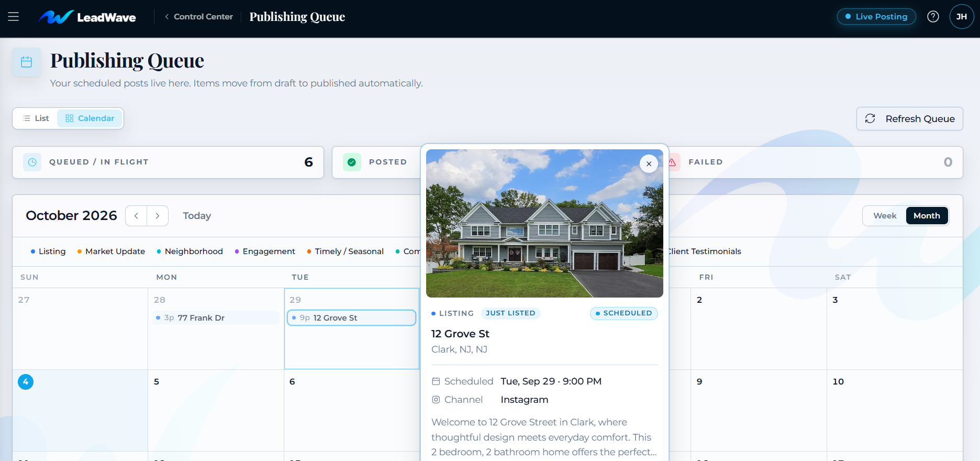Select the Week view

(885, 216)
